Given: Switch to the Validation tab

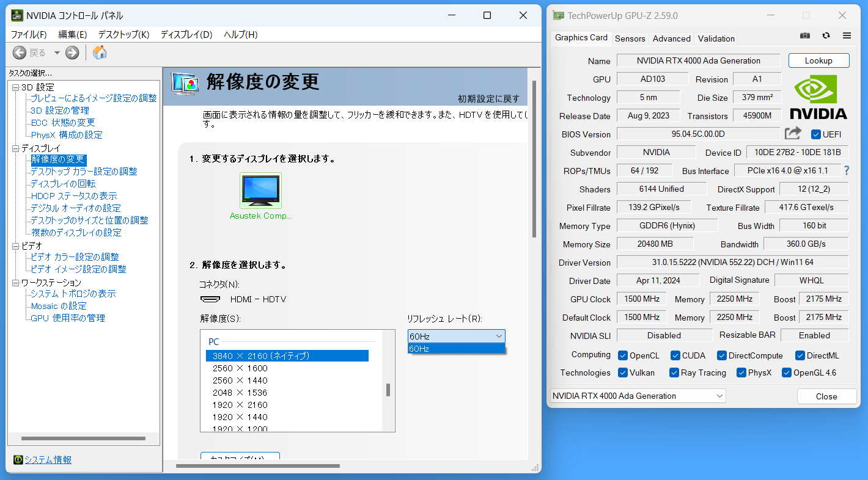Looking at the screenshot, I should tap(716, 38).
